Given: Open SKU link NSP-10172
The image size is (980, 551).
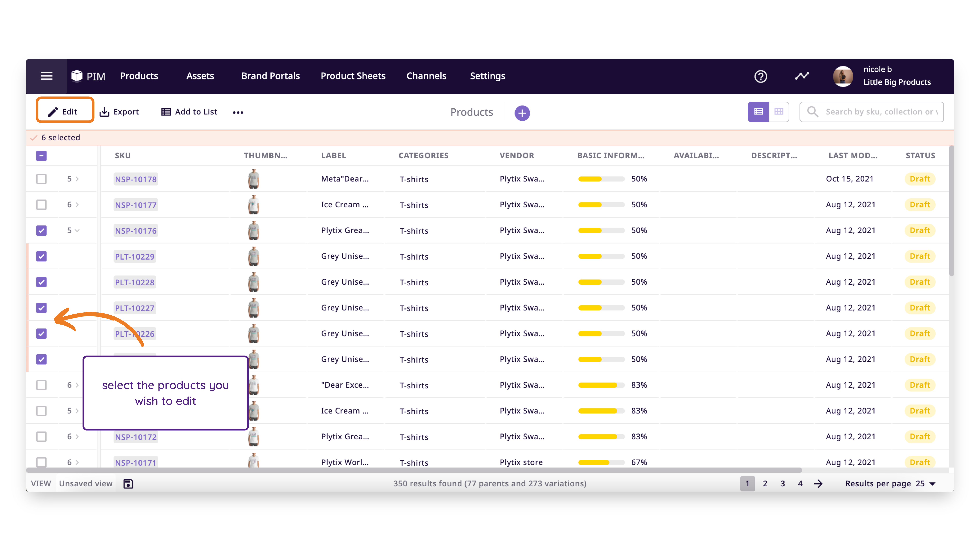Looking at the screenshot, I should coord(135,437).
